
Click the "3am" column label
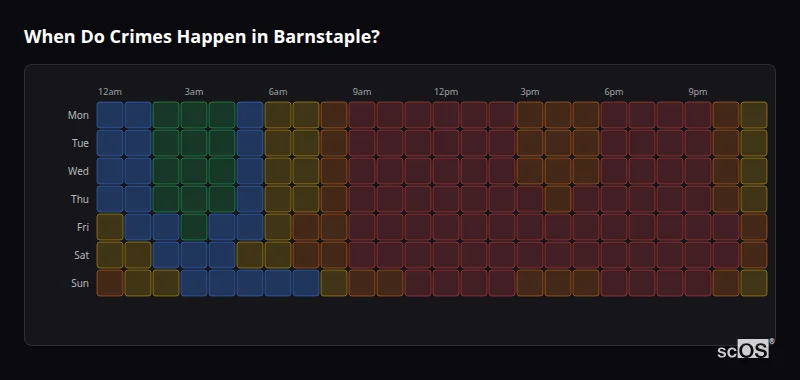point(194,92)
